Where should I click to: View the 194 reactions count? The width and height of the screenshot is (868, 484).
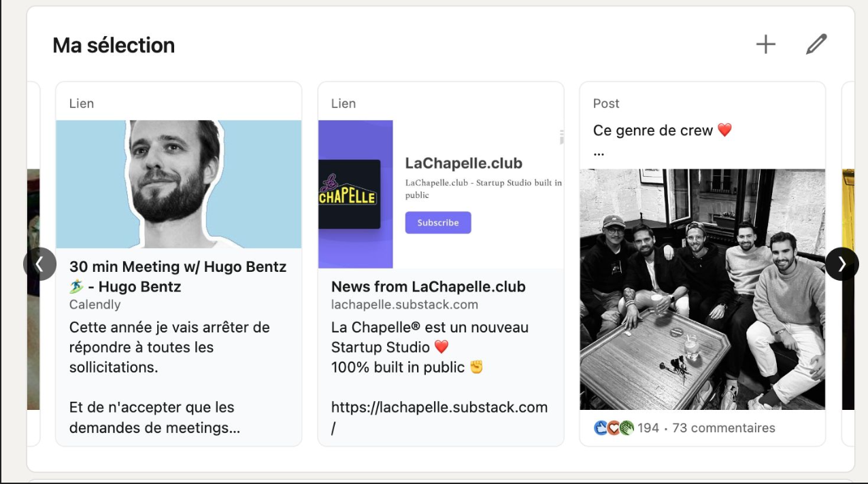coord(648,428)
